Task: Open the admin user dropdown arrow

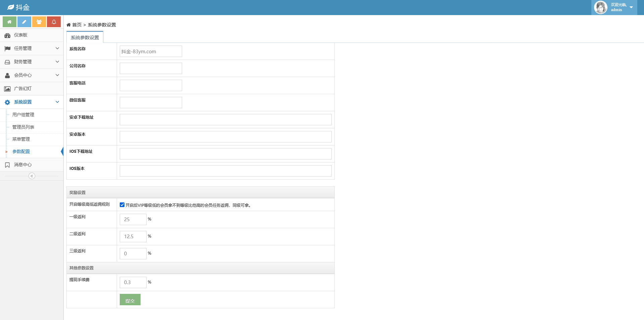Action: click(631, 7)
